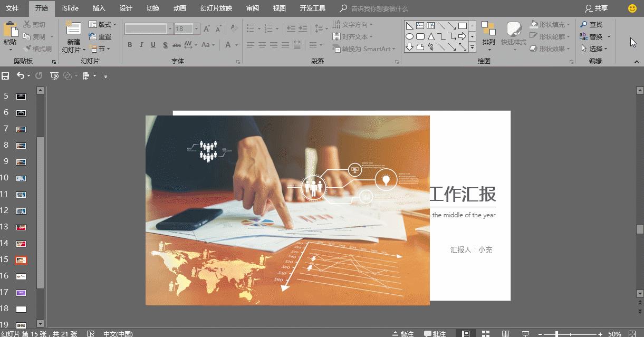Toggle Underline formatting

tap(152, 45)
